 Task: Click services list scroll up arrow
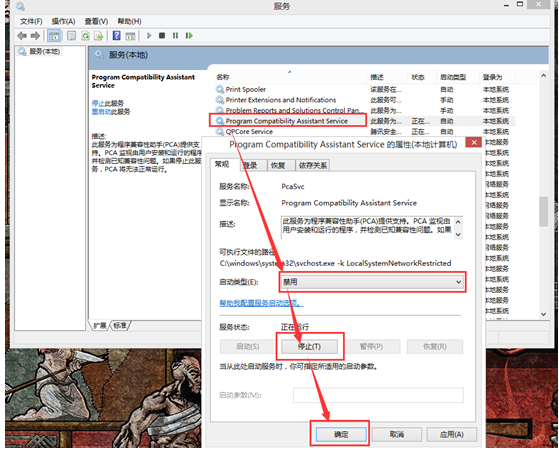click(x=543, y=76)
